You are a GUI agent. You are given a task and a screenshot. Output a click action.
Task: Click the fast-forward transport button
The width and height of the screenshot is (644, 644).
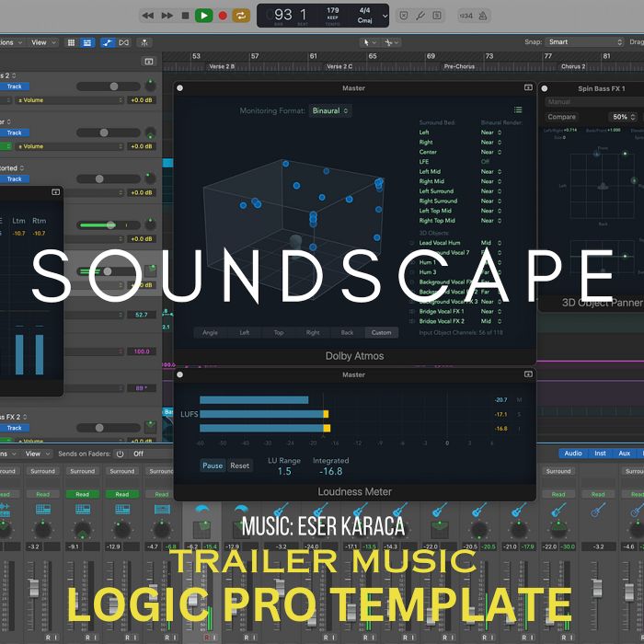pyautogui.click(x=167, y=16)
